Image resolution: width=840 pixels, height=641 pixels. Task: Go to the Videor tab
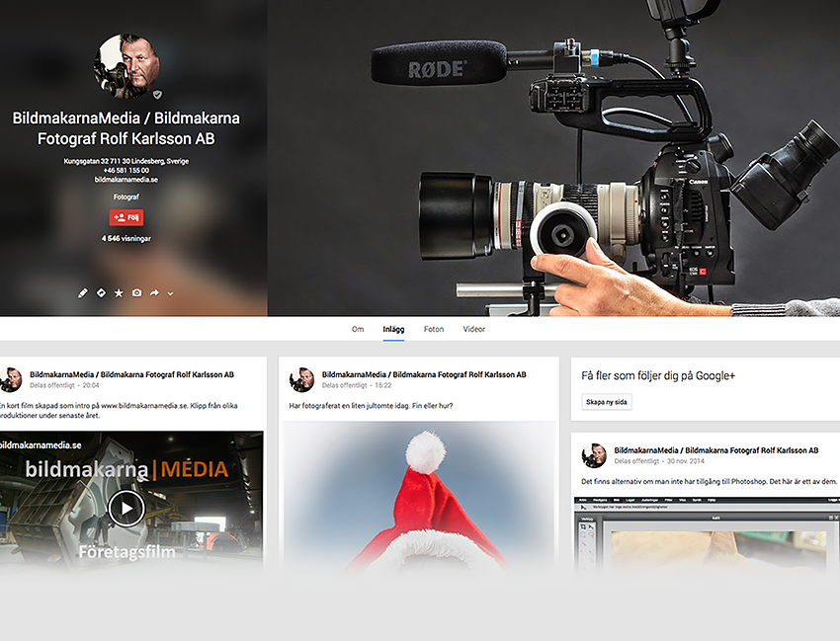tap(473, 329)
